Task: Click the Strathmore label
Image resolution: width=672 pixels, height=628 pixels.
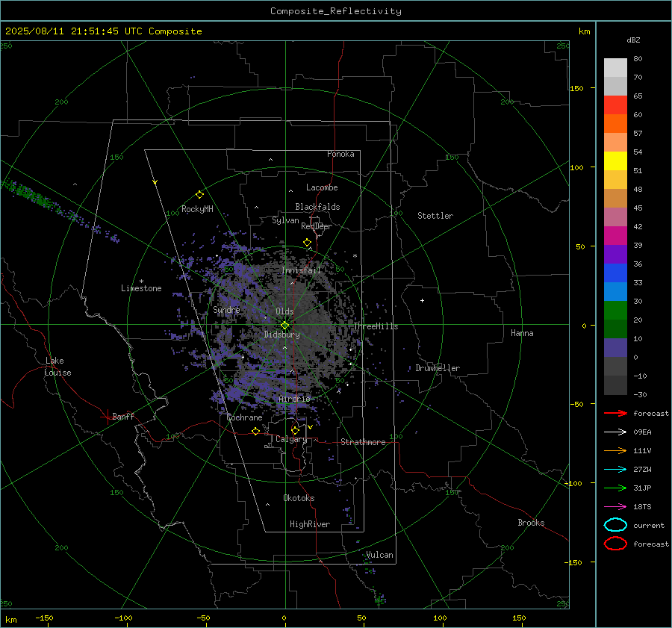Action: [363, 442]
